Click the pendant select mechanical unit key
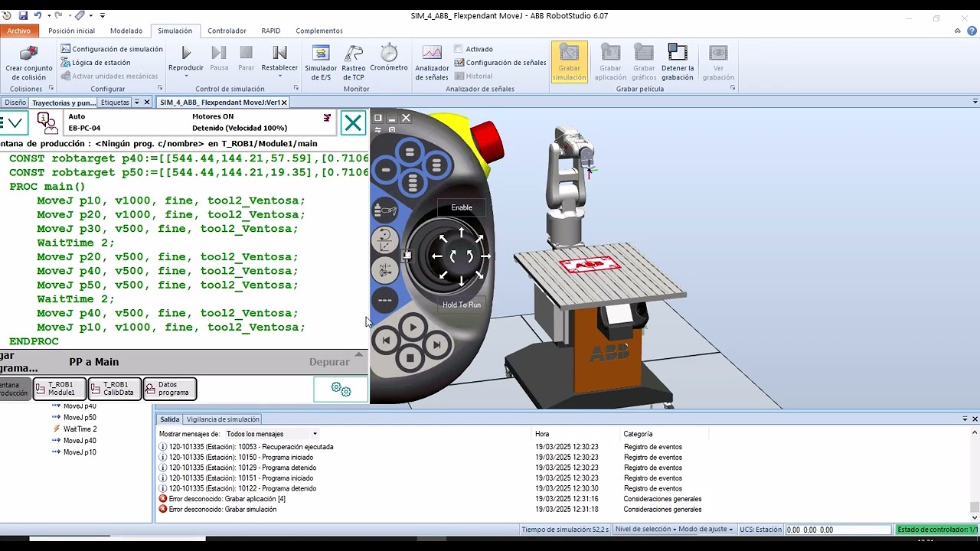980x551 pixels. point(385,210)
